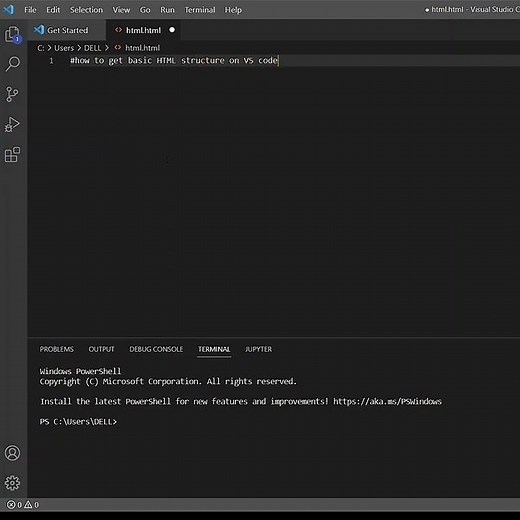Open the View menu
This screenshot has height=520, width=520.
point(121,10)
